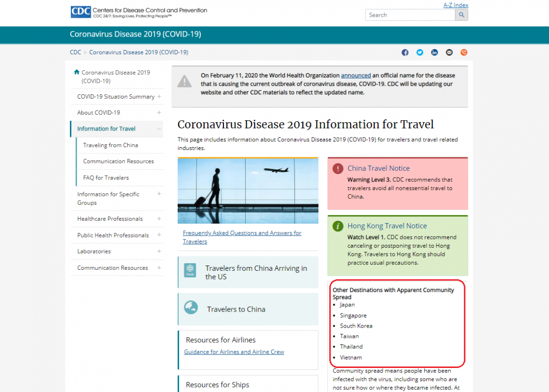
Task: Click Taiwan in destinations list
Action: (349, 336)
